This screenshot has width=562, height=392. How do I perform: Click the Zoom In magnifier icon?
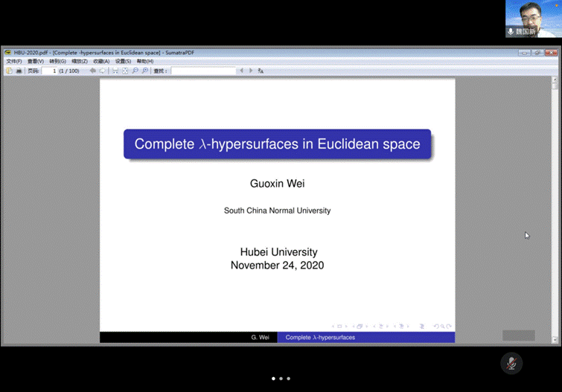145,71
